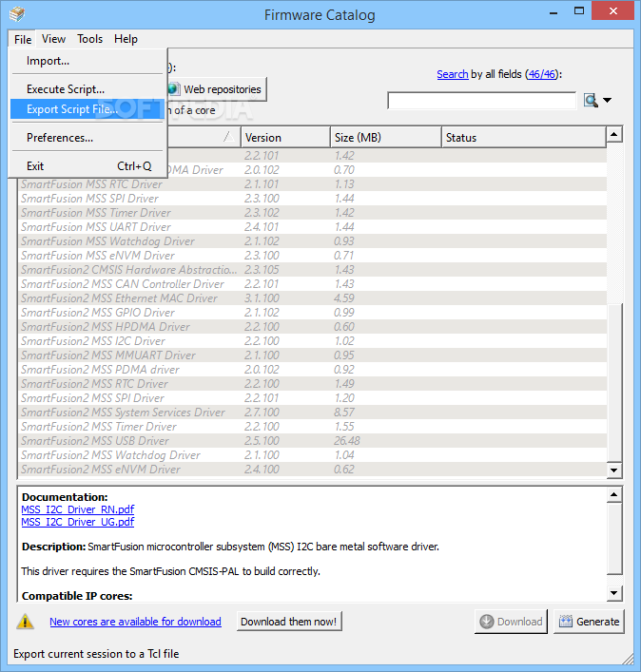Screen dimensions: 641x672
Task: Select SmartFusion MSS Timer Driver row
Action: coord(312,213)
